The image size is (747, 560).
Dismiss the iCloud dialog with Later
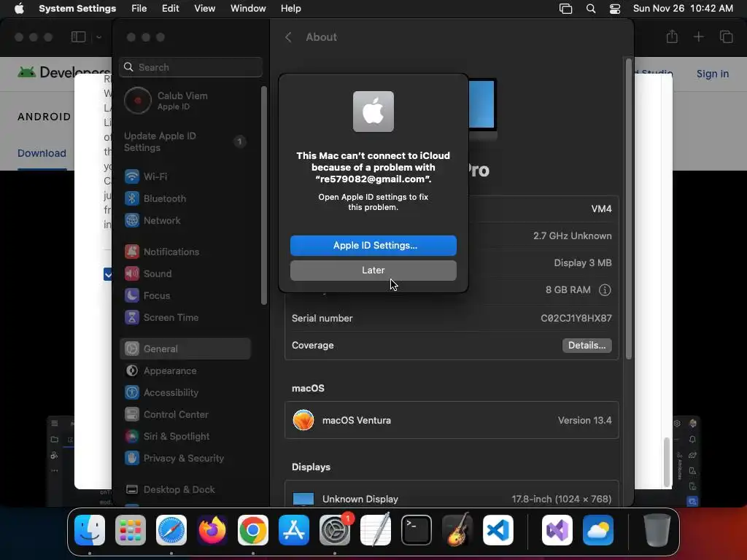tap(373, 270)
